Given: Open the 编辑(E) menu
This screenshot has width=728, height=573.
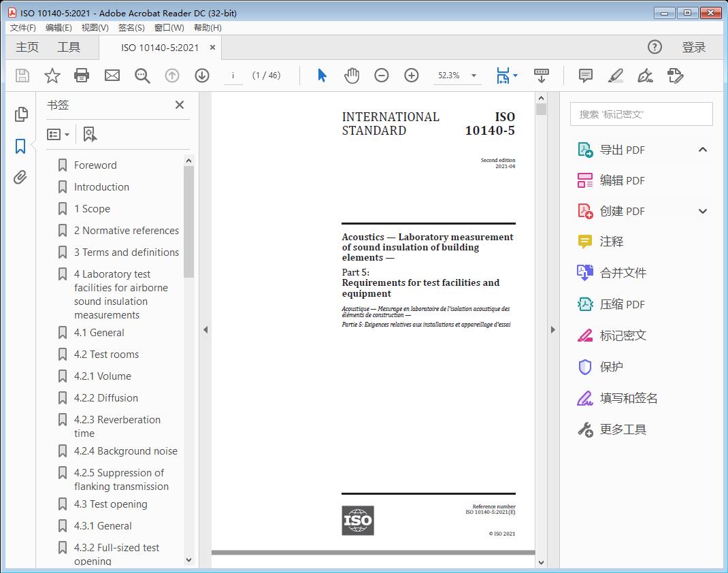Looking at the screenshot, I should (59, 27).
